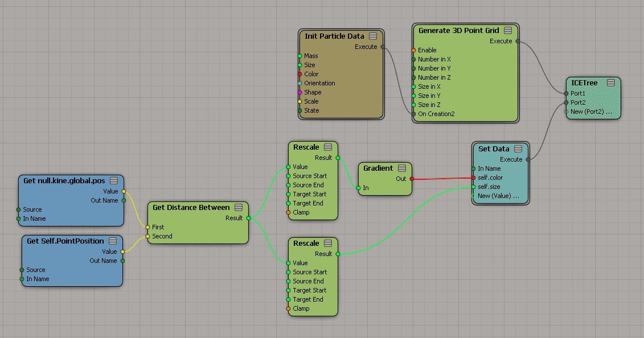
Task: Select the Init Particle Data node title
Action: pos(334,36)
